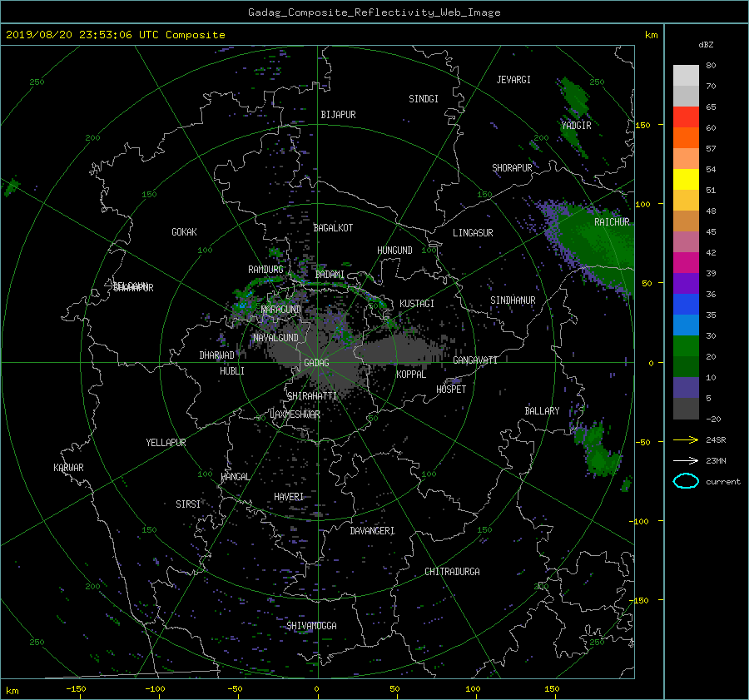Click the blue echo cell near Naragund

pos(243,305)
